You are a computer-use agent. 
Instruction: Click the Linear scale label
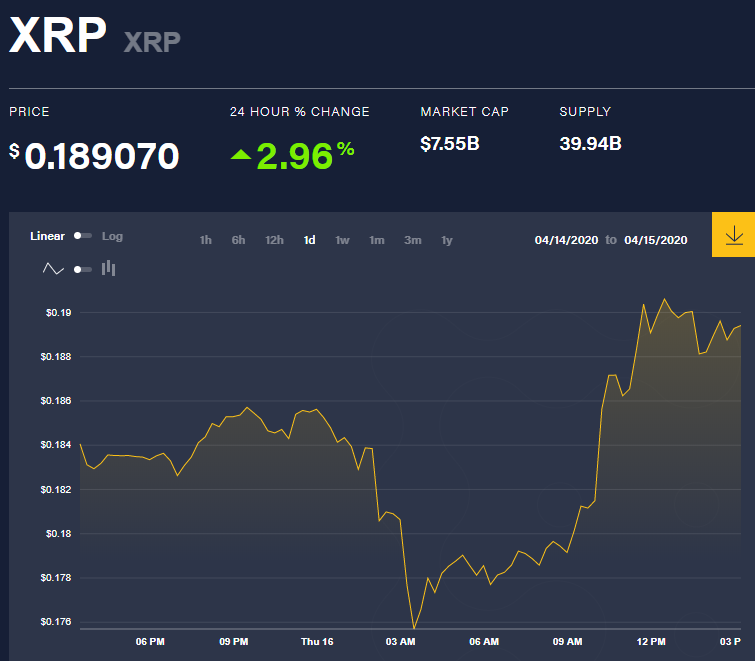[47, 236]
